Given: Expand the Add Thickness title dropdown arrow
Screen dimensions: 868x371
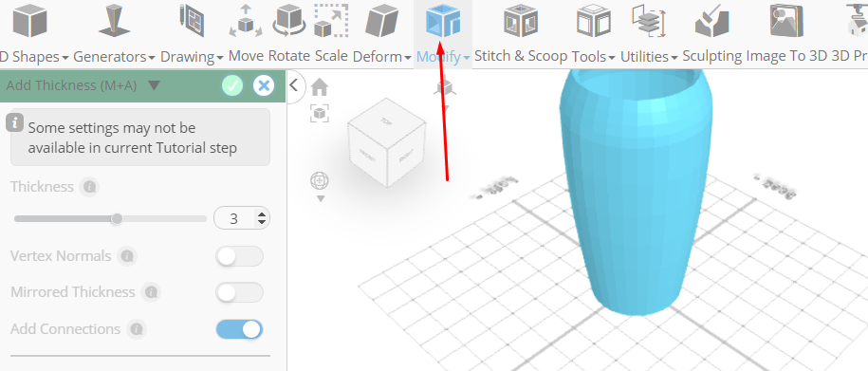Looking at the screenshot, I should 154,85.
